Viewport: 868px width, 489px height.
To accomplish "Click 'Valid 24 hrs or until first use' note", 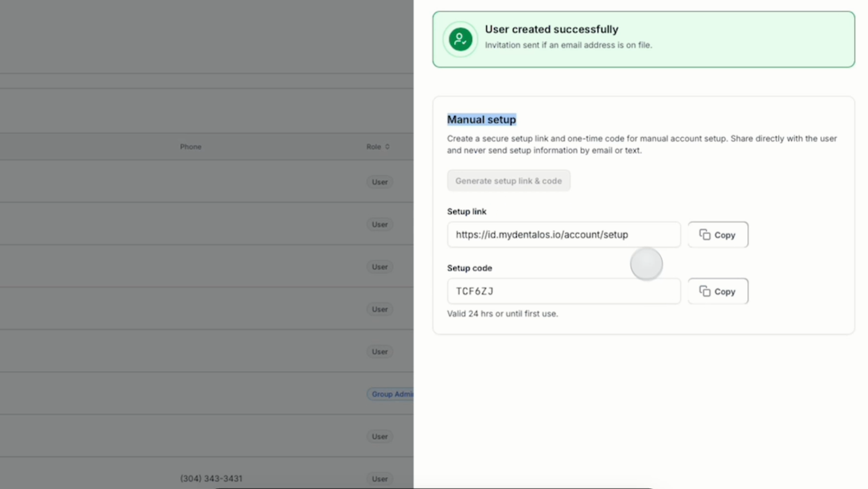I will [502, 313].
